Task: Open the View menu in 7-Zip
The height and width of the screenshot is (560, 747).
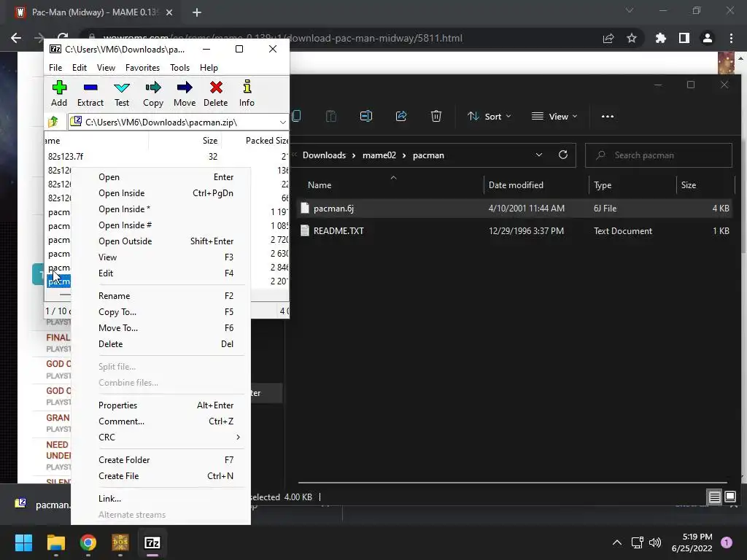Action: tap(106, 68)
